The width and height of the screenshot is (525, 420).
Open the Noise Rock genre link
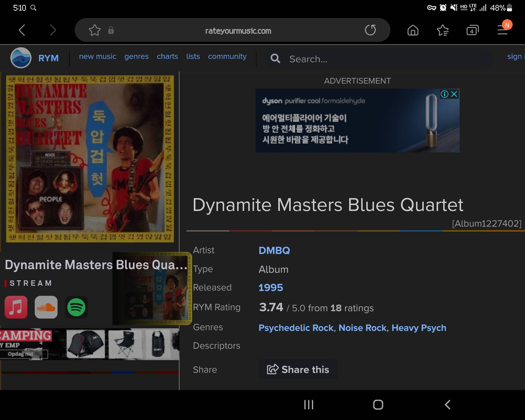click(362, 328)
